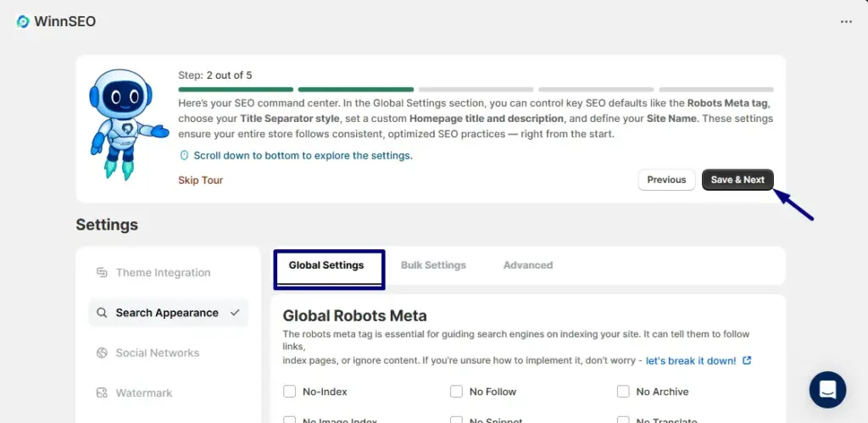Enable the No-Index checkbox

[x=290, y=392]
